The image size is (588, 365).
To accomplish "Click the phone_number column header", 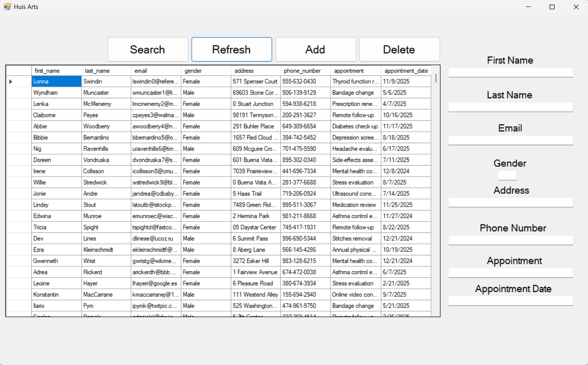I will pyautogui.click(x=305, y=71).
